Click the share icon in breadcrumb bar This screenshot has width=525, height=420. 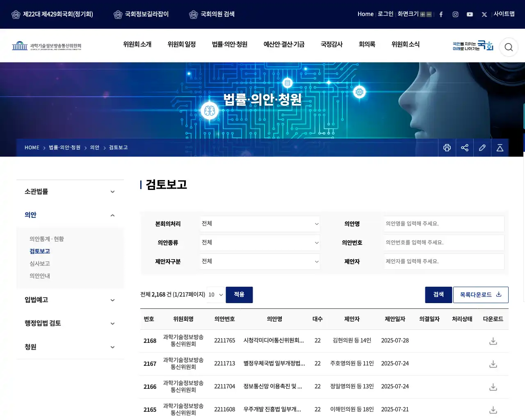(465, 148)
